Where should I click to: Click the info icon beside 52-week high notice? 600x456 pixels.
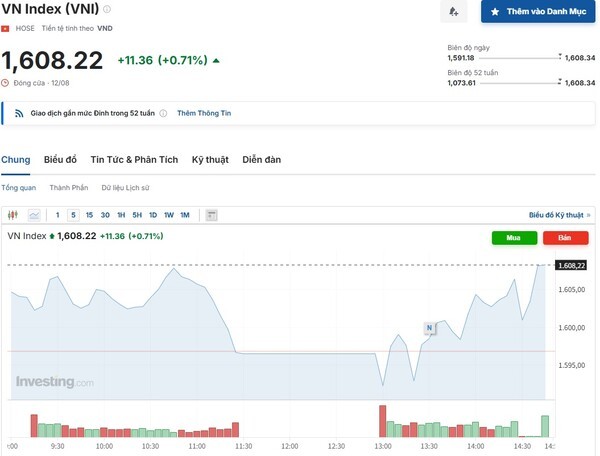163,114
